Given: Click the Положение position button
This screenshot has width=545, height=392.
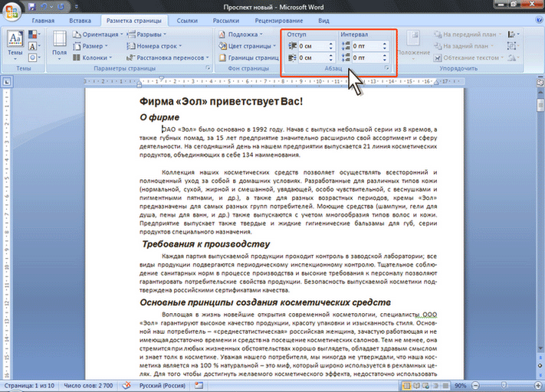Looking at the screenshot, I should pyautogui.click(x=413, y=45).
